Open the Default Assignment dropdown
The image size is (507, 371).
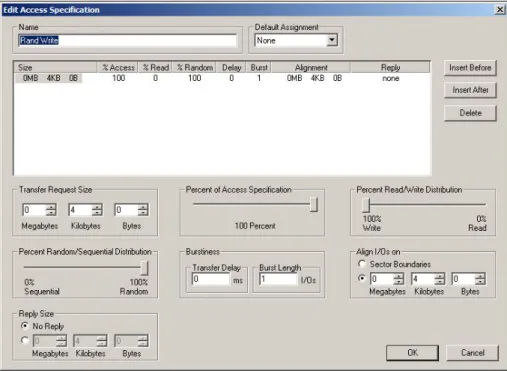[x=331, y=41]
